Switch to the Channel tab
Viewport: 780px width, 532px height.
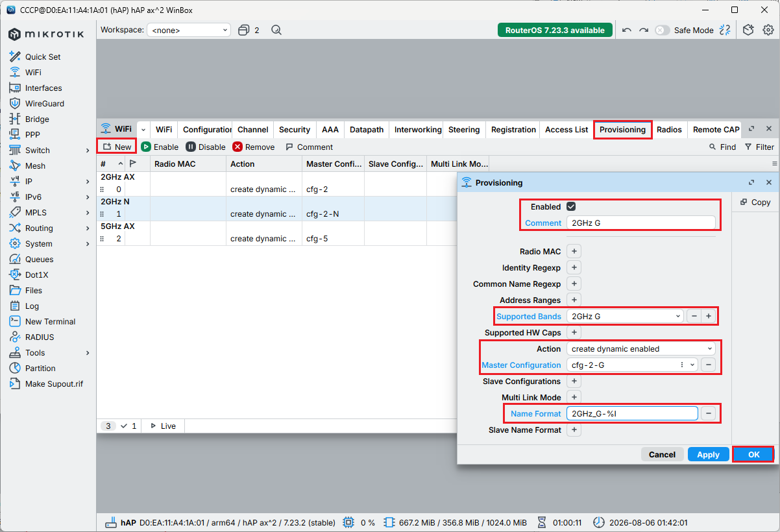tap(253, 129)
